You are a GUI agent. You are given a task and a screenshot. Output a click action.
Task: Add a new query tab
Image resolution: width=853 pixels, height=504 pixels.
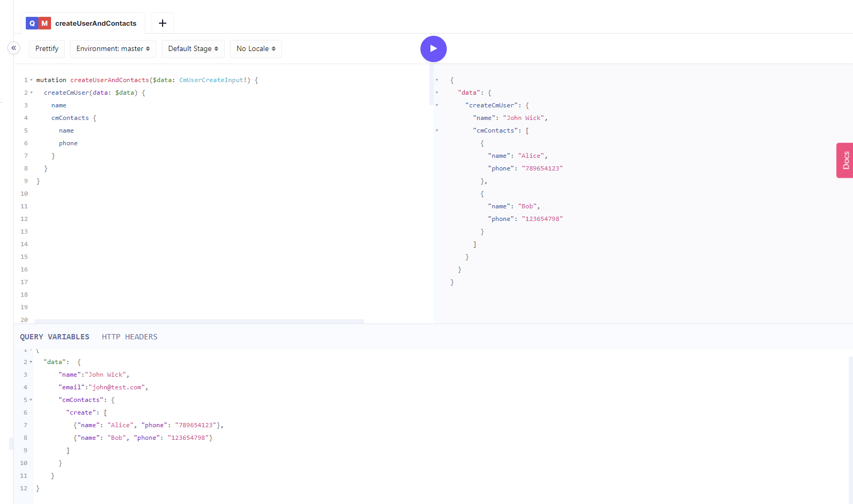coord(163,23)
